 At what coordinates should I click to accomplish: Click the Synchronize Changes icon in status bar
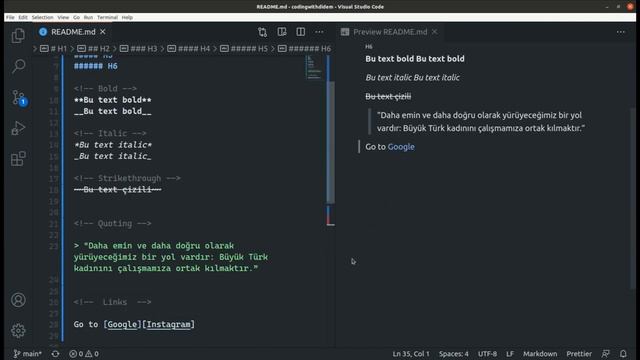tap(56, 354)
